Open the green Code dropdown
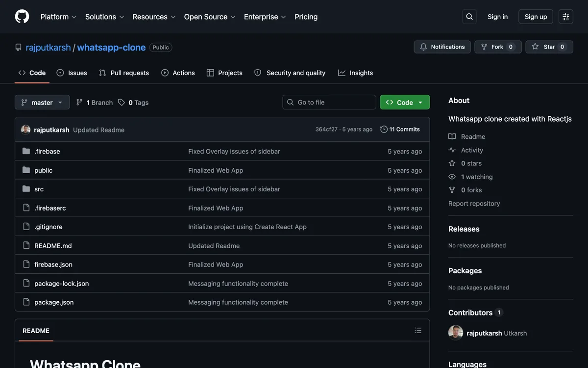The image size is (588, 368). [405, 103]
